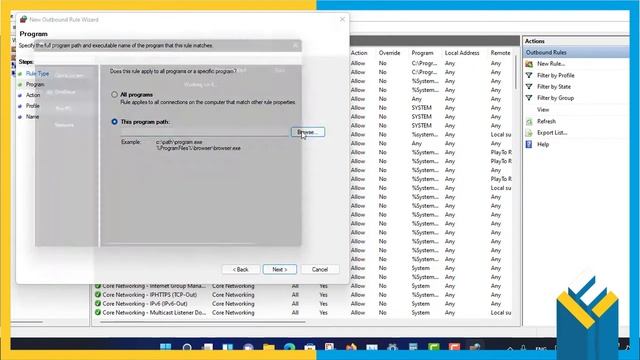This screenshot has height=360, width=640.
Task: Cancel the New Outbound Rule Wizard
Action: 320,269
